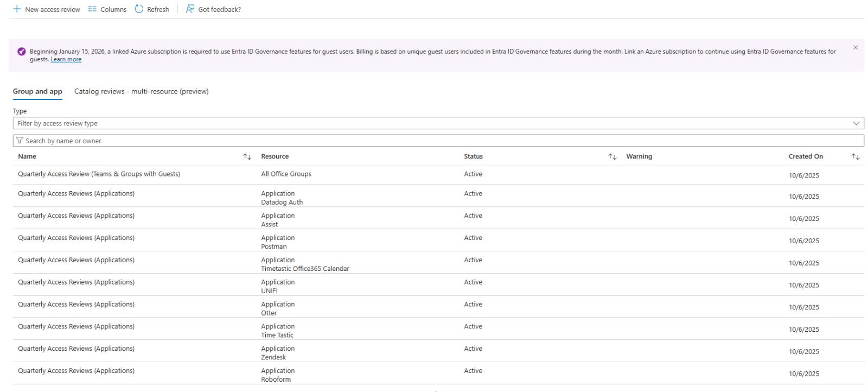The image size is (868, 392).
Task: Click the Created On header text
Action: (806, 156)
